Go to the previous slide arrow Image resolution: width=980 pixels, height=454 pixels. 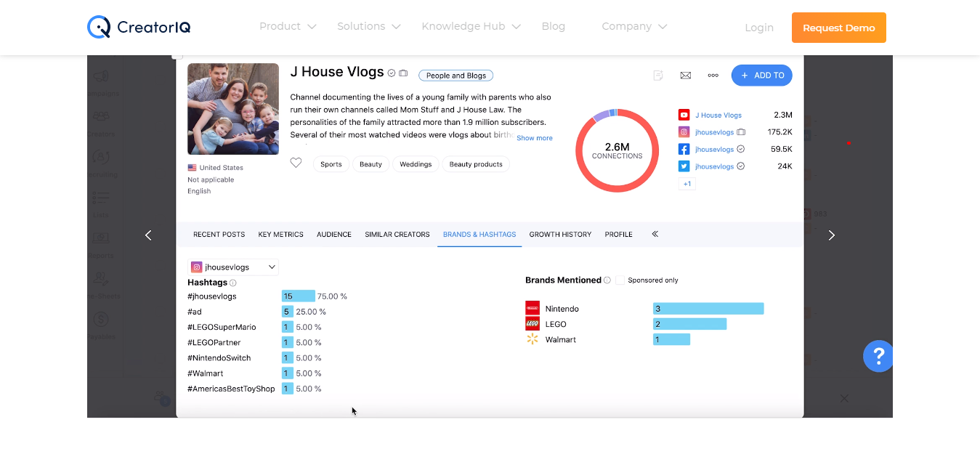coord(148,235)
